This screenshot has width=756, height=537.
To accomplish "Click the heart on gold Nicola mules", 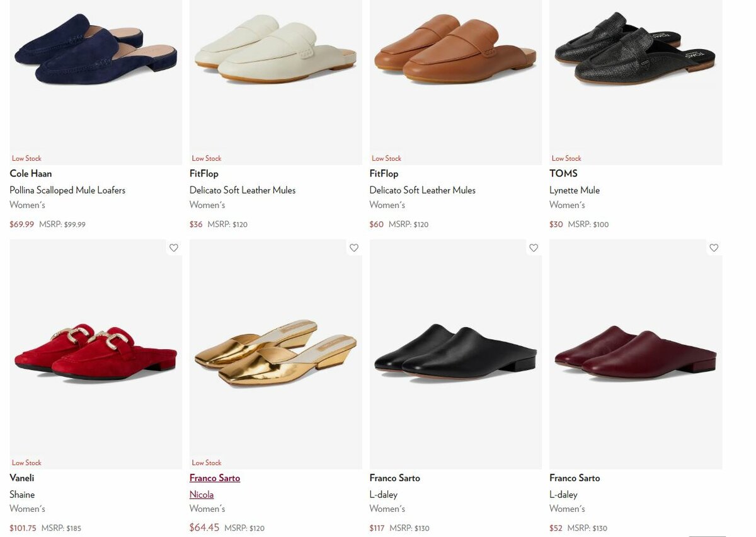I will click(354, 248).
